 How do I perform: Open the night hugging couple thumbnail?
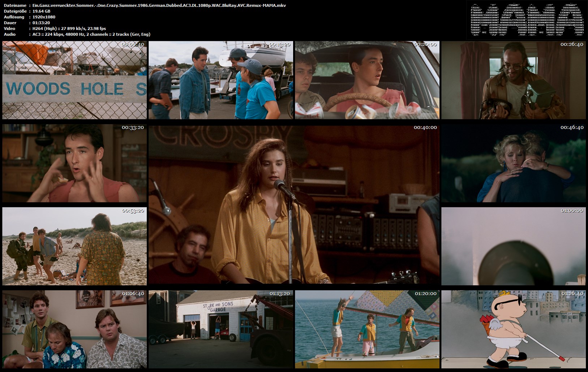point(514,163)
